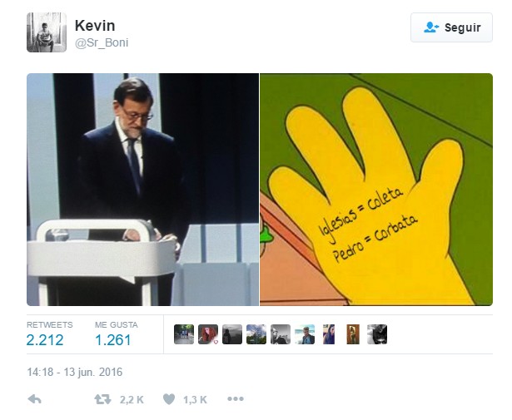Open the yellow cartoon hand image
Image resolution: width=512 pixels, height=420 pixels.
376,190
